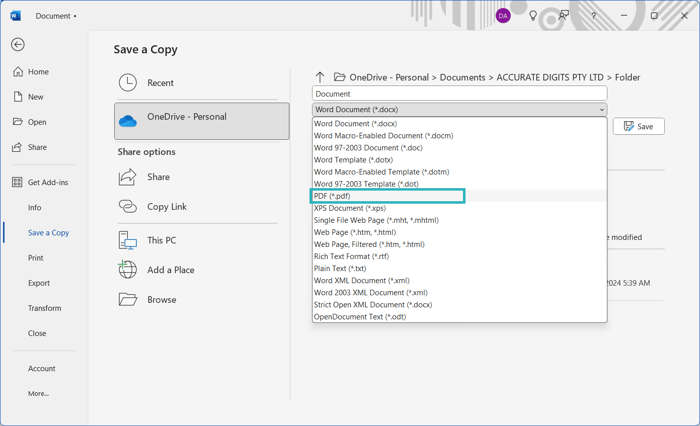Viewport: 700px width, 426px height.
Task: Choose Word 97-2003 Document (*.doc)
Action: (x=459, y=148)
